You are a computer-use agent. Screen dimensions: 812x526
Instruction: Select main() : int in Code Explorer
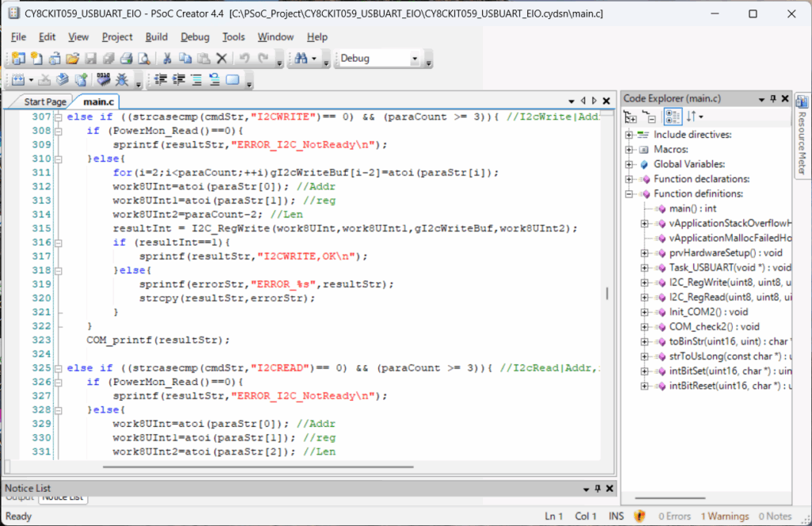click(692, 209)
